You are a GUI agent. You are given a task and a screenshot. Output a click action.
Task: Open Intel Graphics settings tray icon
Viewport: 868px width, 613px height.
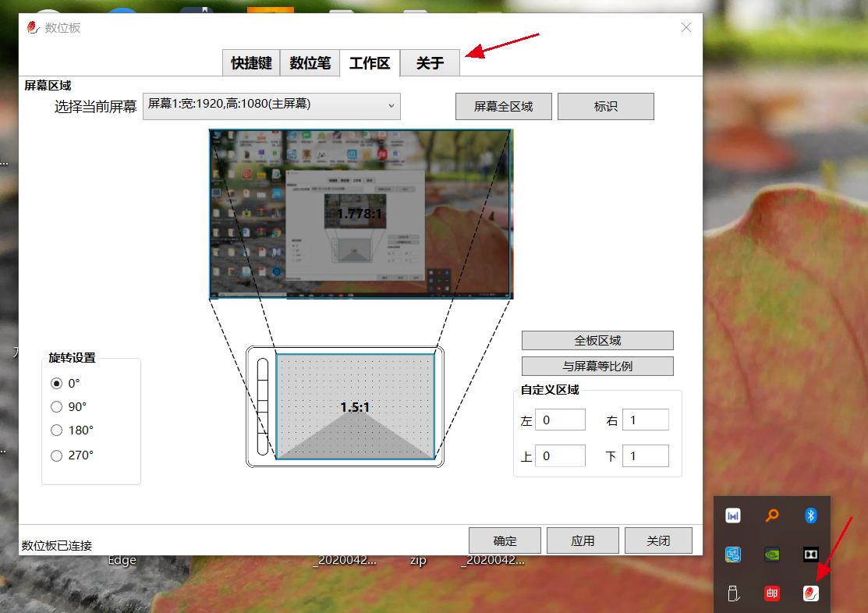[732, 555]
